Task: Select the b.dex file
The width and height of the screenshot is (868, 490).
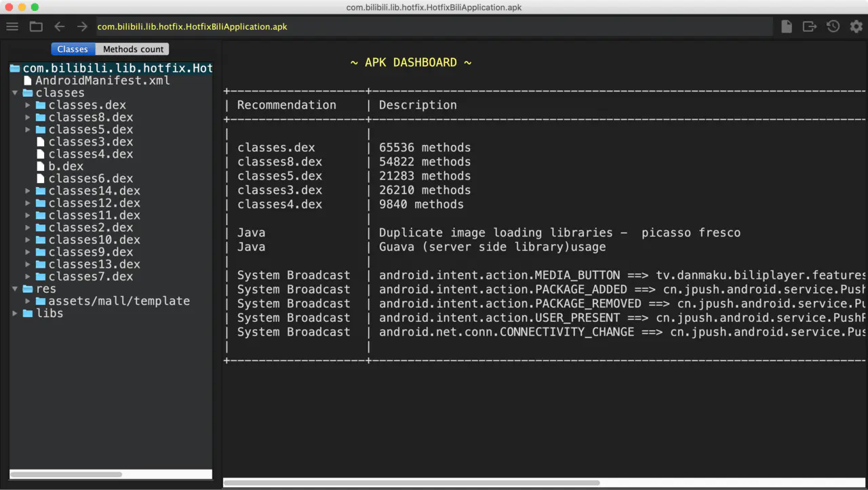Action: coord(65,166)
